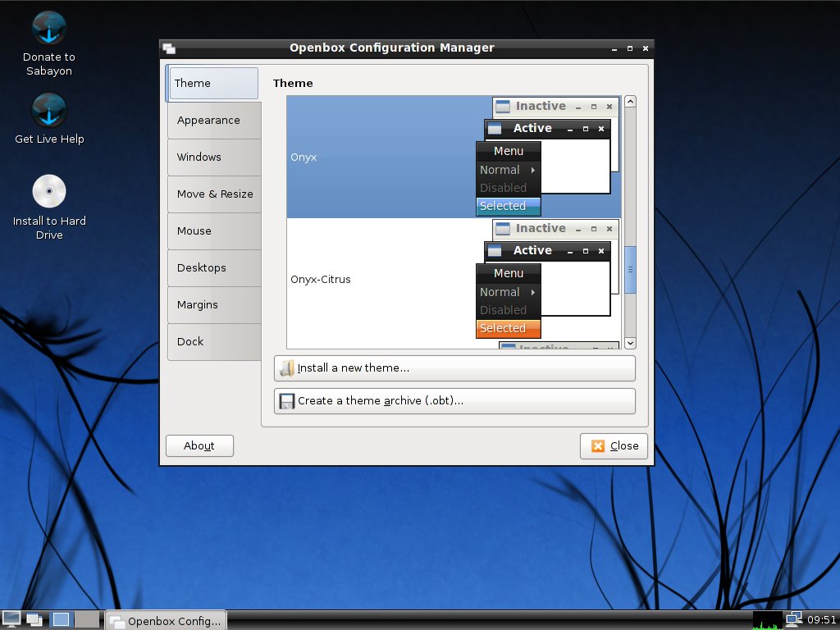Open the Get Live Help desktop icon
Screen dimensions: 840x630
[x=48, y=119]
